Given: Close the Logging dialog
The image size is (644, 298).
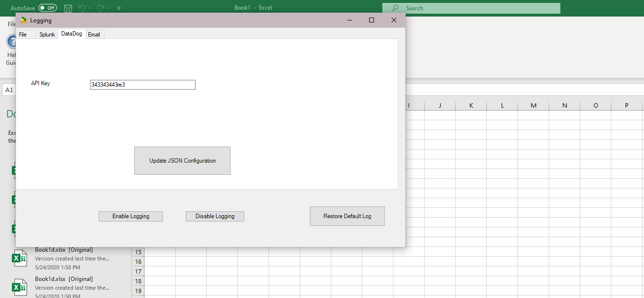Looking at the screenshot, I should [x=394, y=20].
